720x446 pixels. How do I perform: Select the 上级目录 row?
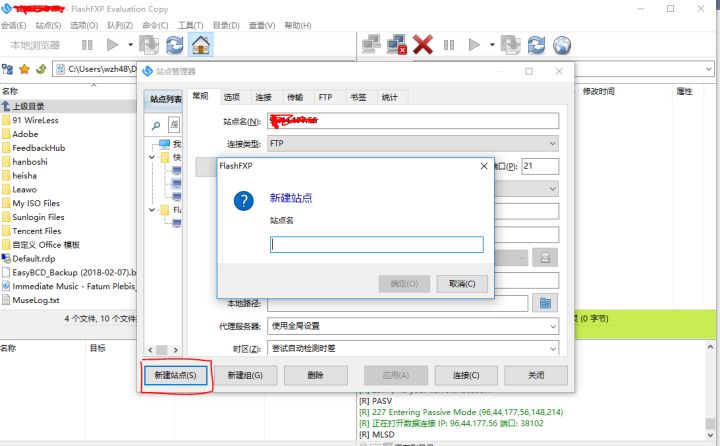click(x=68, y=106)
